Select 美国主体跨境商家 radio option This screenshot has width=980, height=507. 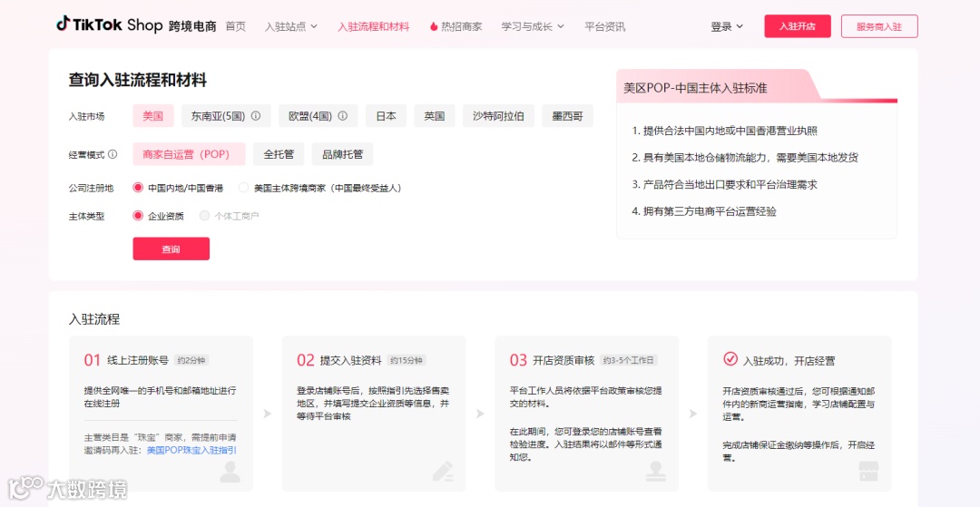244,188
